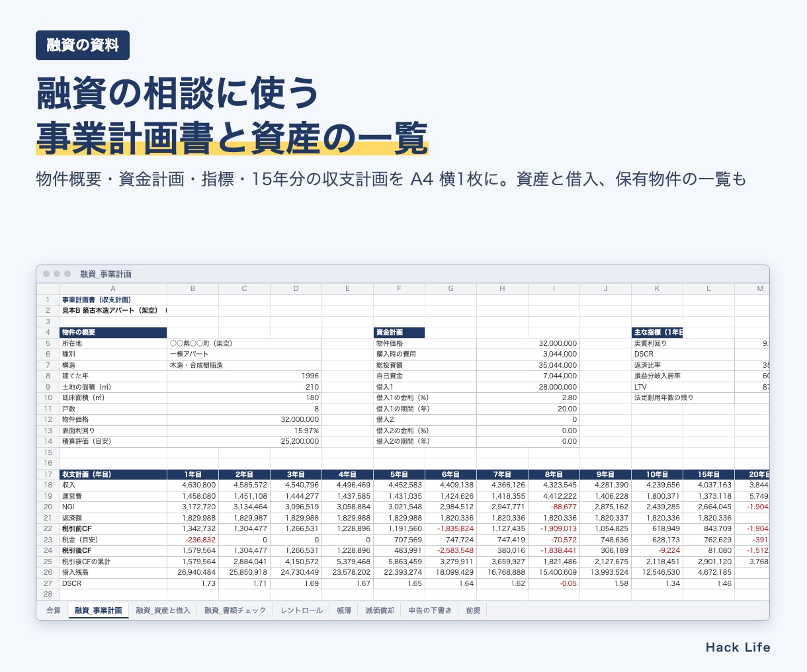
Task: Click the red -2,583,548 cell
Action: point(450,550)
